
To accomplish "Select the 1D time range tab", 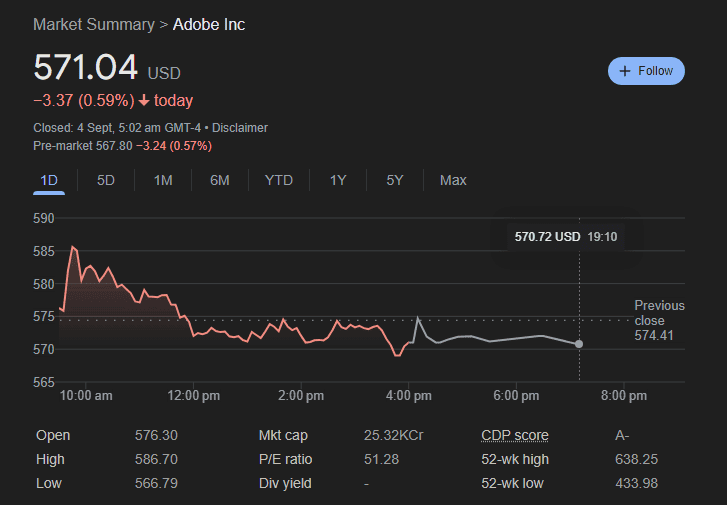I will (49, 180).
